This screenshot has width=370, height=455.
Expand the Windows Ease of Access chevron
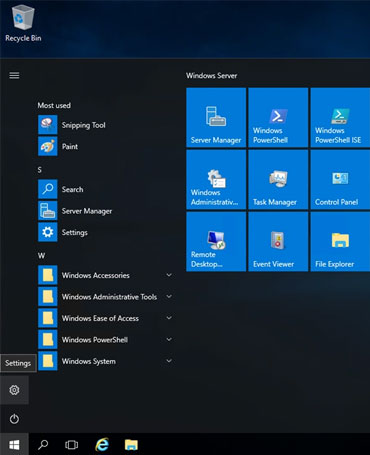click(x=169, y=318)
